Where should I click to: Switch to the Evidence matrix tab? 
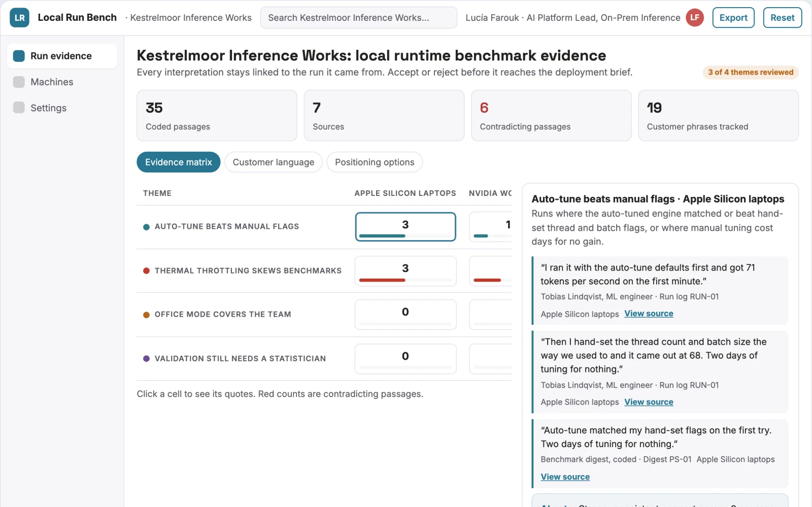pos(179,162)
